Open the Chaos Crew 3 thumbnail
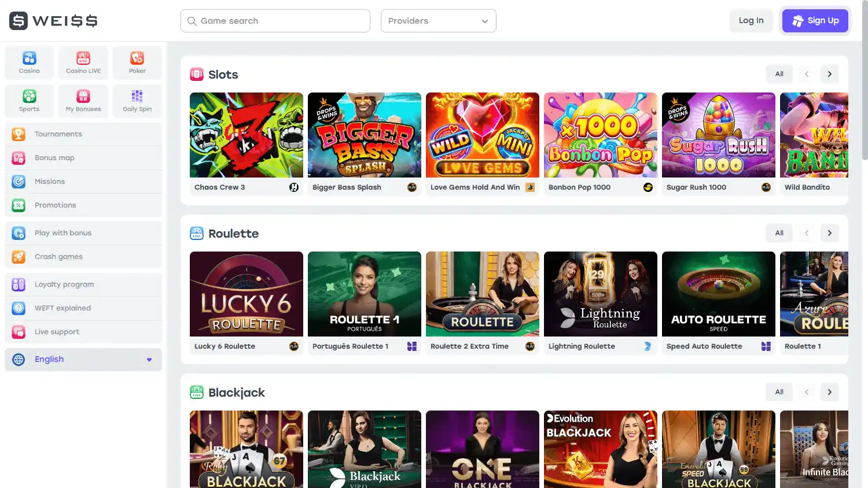The height and width of the screenshot is (488, 868). click(247, 135)
